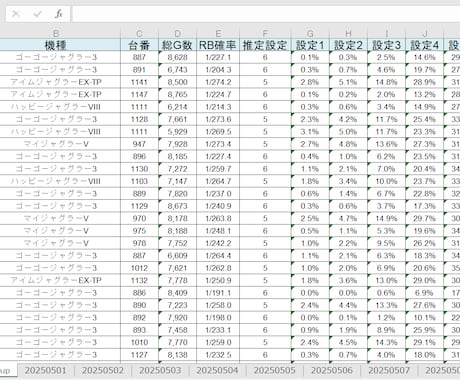Click the machine number cell 1012
Image resolution: width=460 pixels, height=380 pixels.
[139, 268]
